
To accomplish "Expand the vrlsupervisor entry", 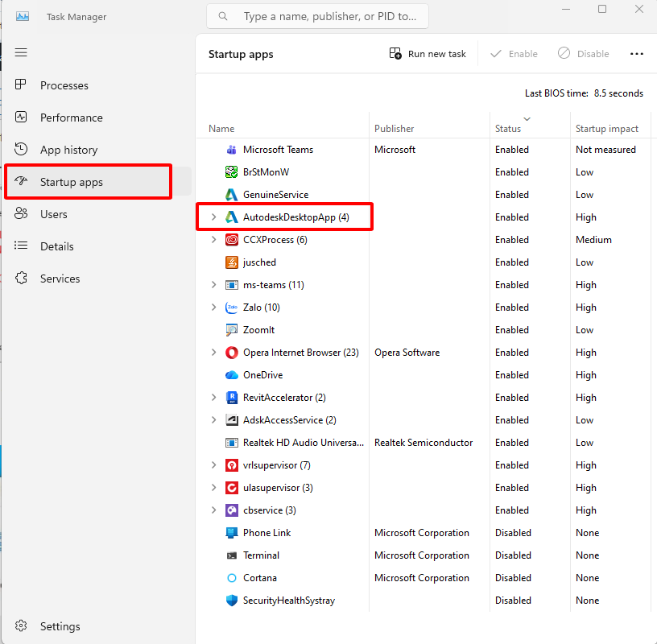I will (213, 465).
